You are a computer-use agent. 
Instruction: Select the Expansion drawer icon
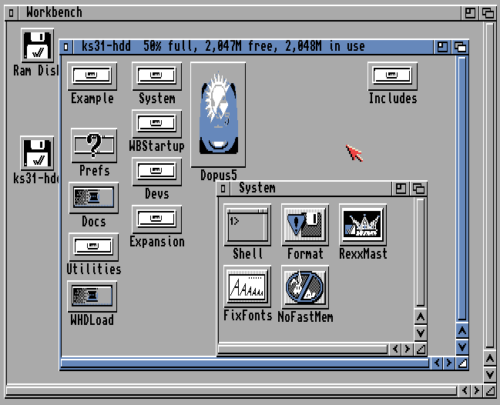click(x=157, y=219)
